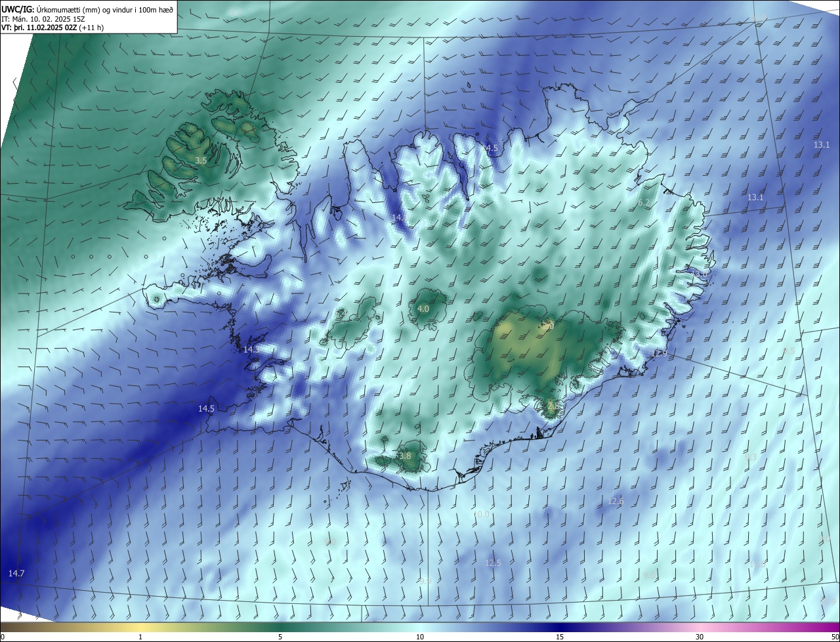Click the 4.5 value on the north coast

491,149
